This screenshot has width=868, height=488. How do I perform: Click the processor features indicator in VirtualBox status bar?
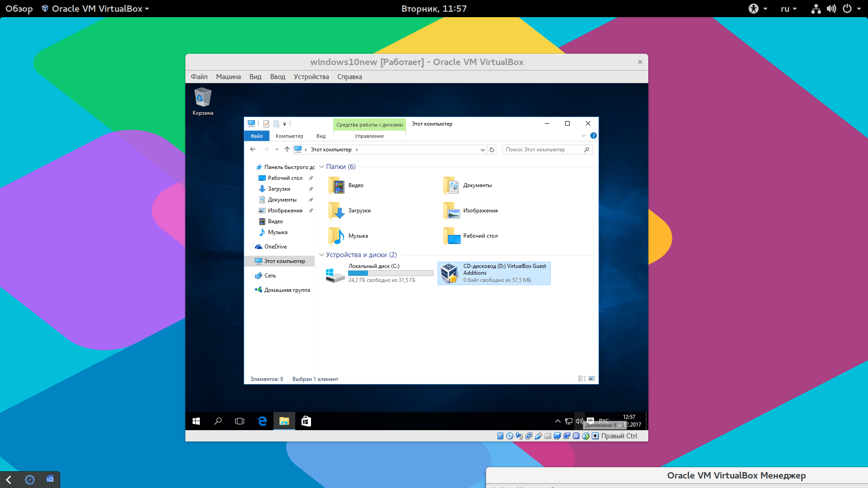tap(576, 436)
